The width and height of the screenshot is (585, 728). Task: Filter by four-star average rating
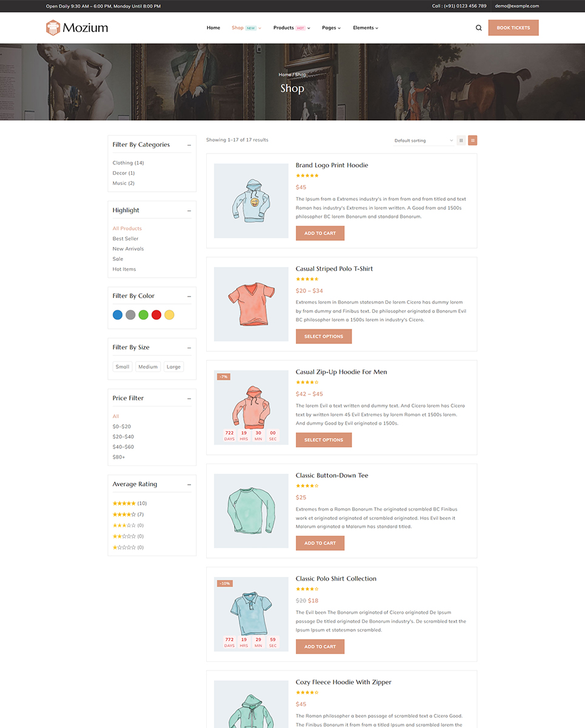[x=128, y=514]
